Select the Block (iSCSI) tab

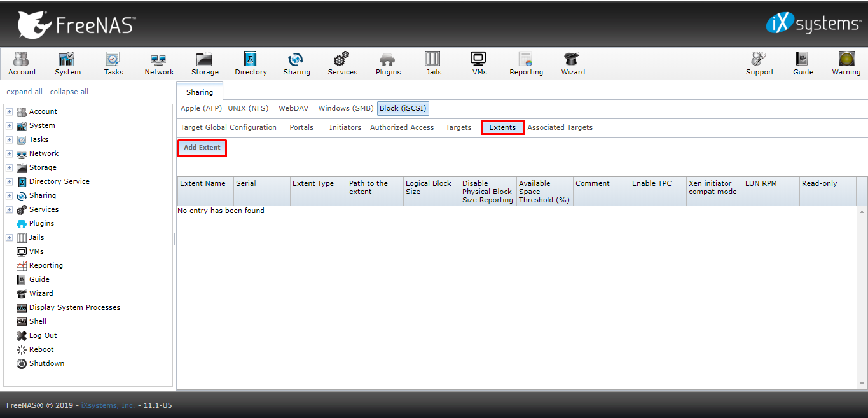[x=403, y=108]
